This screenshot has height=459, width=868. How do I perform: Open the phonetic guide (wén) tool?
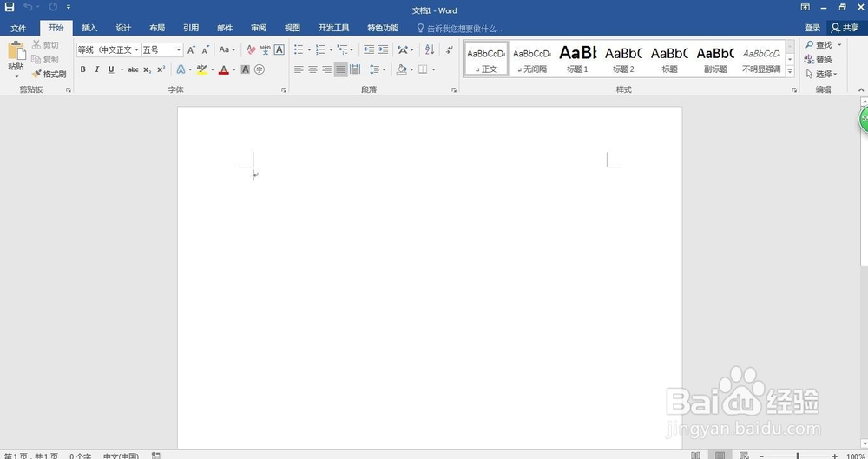pos(265,49)
